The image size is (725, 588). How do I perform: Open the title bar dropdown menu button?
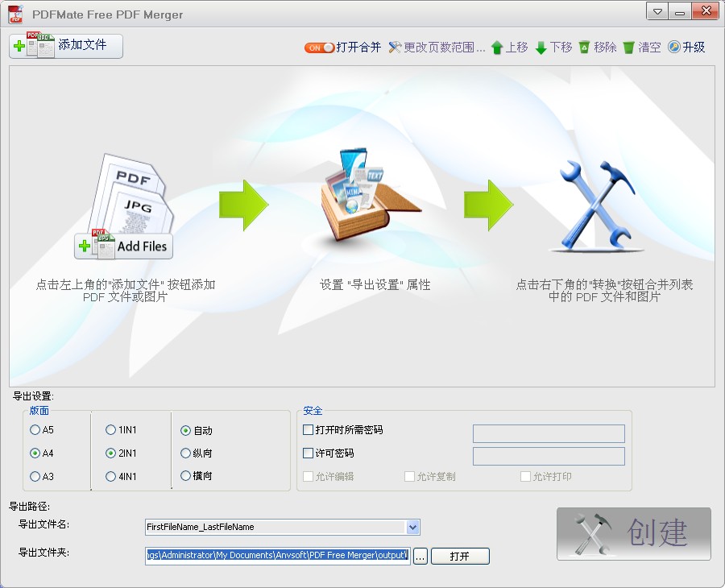[x=657, y=11]
